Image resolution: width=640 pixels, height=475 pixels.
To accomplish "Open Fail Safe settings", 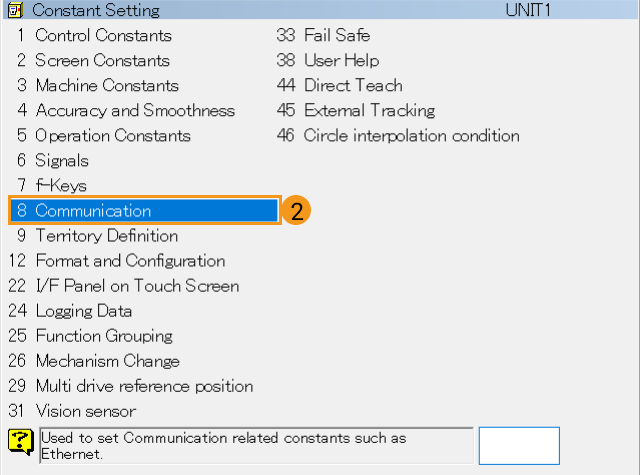I will [338, 35].
